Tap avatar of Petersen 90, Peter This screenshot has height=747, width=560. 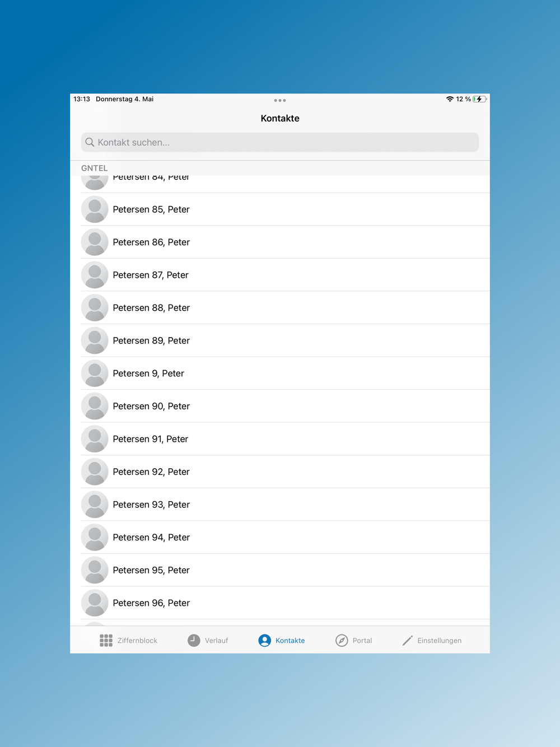coord(95,406)
